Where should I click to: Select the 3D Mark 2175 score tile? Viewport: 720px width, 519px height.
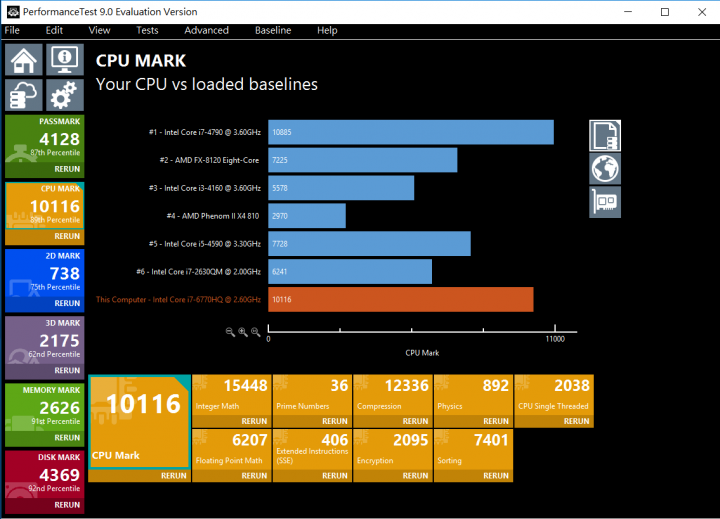point(45,340)
